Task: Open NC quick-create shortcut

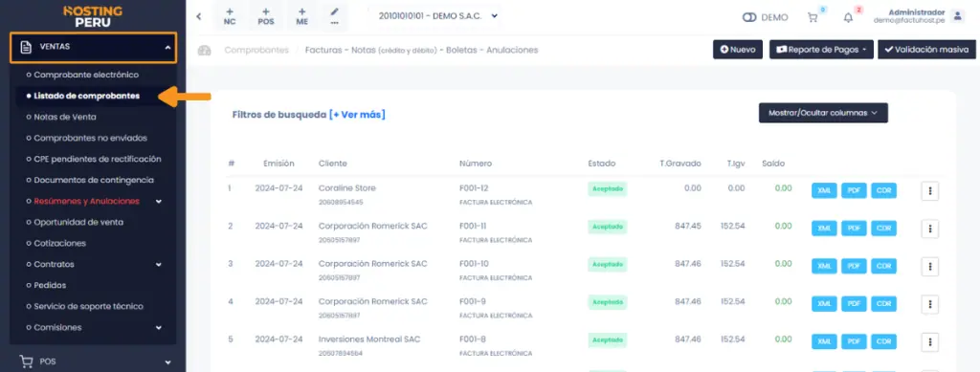Action: [230, 16]
